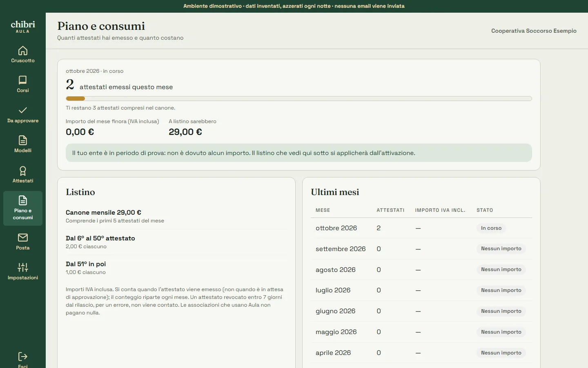Click the MESE column header
The image size is (588, 368).
tap(323, 210)
